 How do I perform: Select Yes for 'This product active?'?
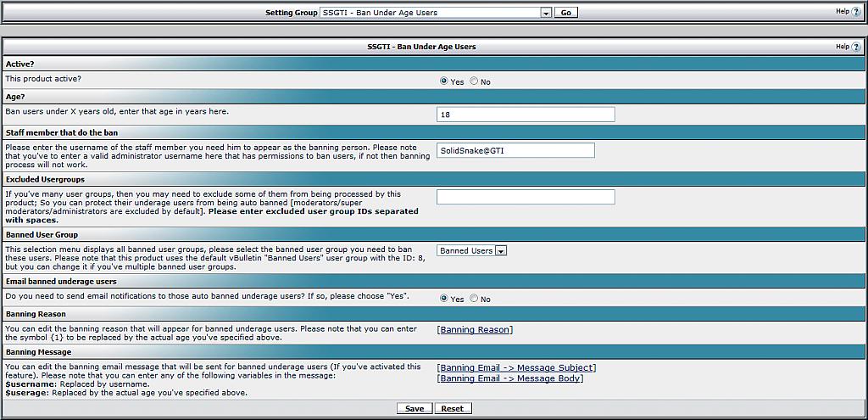point(443,81)
